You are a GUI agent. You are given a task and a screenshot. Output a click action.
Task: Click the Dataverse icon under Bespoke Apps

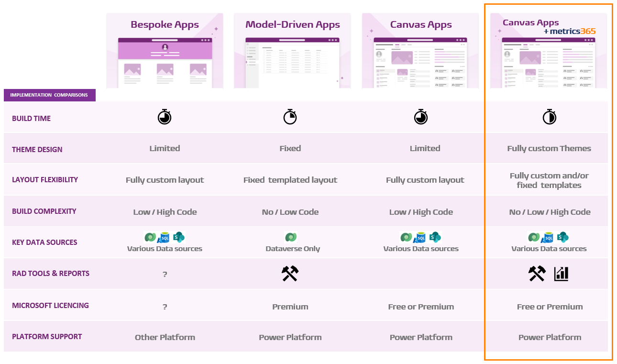150,237
